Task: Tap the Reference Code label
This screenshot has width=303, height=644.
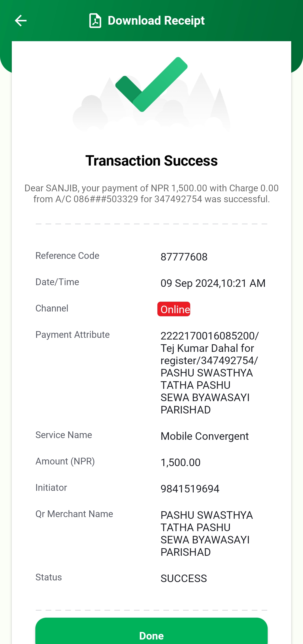Action: pyautogui.click(x=67, y=255)
